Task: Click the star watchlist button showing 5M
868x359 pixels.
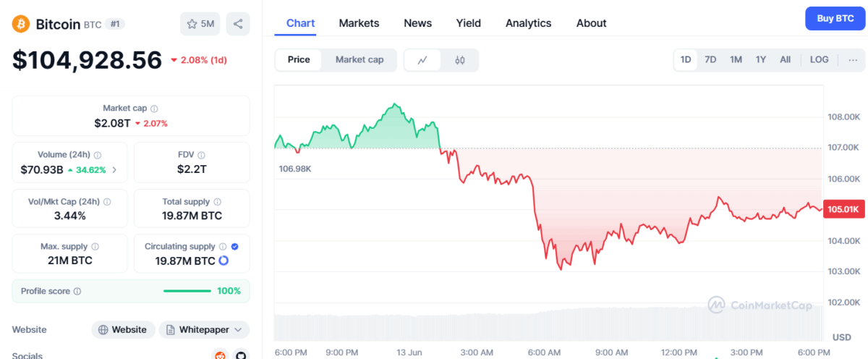Action: click(x=200, y=24)
